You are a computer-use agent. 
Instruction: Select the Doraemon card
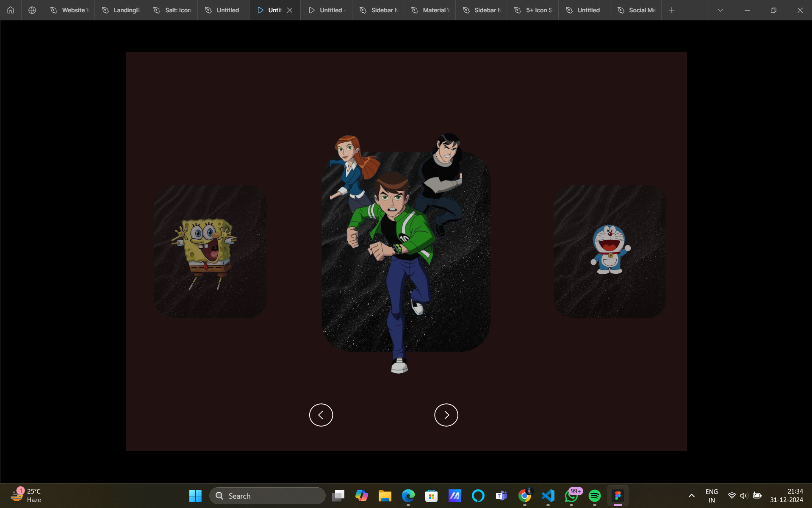tap(610, 251)
